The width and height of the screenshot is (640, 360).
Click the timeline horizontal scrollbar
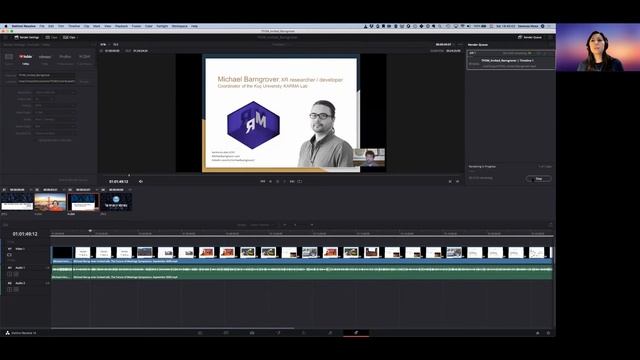click(x=172, y=328)
